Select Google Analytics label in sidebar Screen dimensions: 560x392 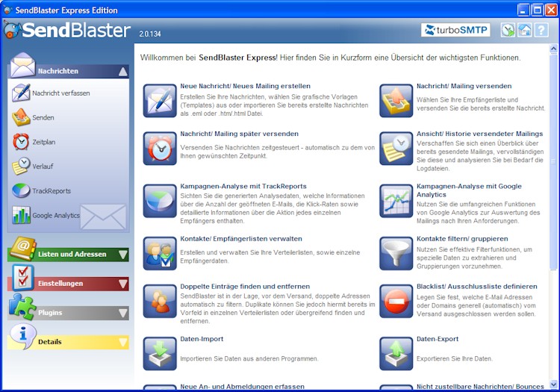[56, 215]
